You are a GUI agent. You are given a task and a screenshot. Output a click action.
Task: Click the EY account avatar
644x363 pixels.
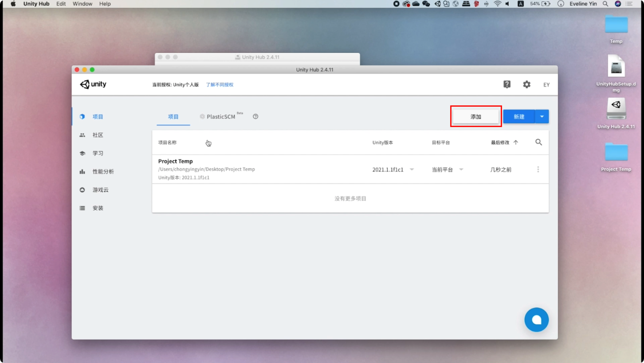[546, 85]
